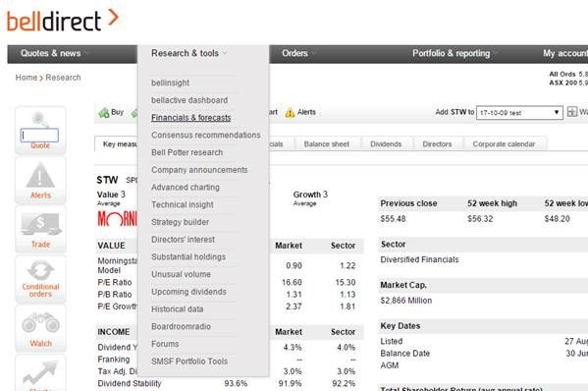The height and width of the screenshot is (391, 588).
Task: Open SMSF Portfolio Tools link
Action: point(189,362)
